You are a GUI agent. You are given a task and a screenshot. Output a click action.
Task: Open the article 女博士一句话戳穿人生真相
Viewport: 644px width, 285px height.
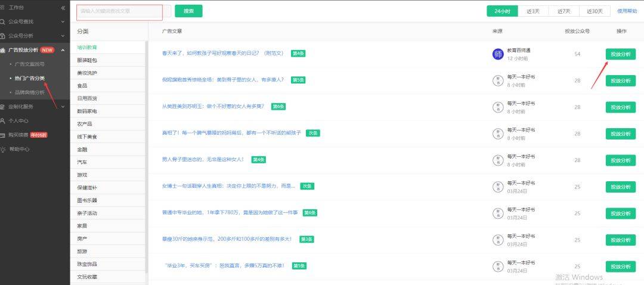click(228, 186)
